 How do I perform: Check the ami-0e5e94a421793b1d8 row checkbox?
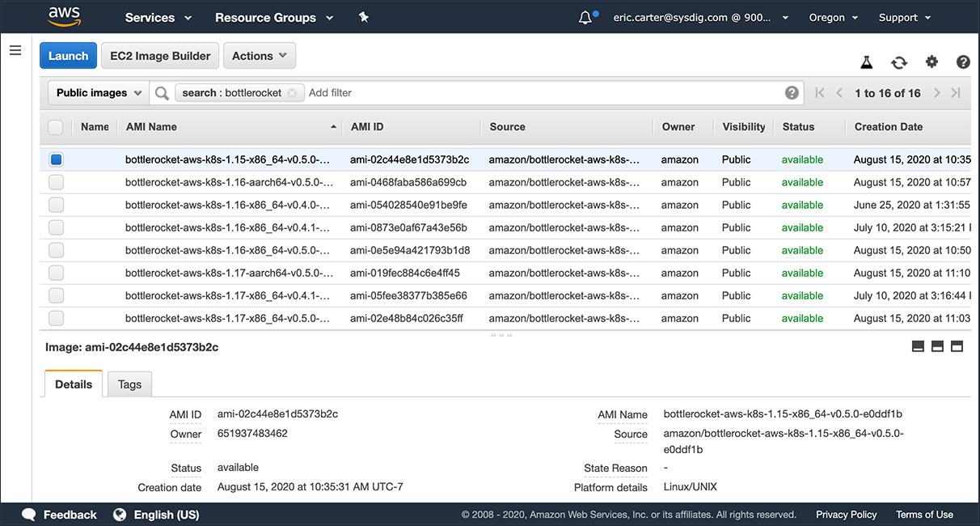point(56,250)
